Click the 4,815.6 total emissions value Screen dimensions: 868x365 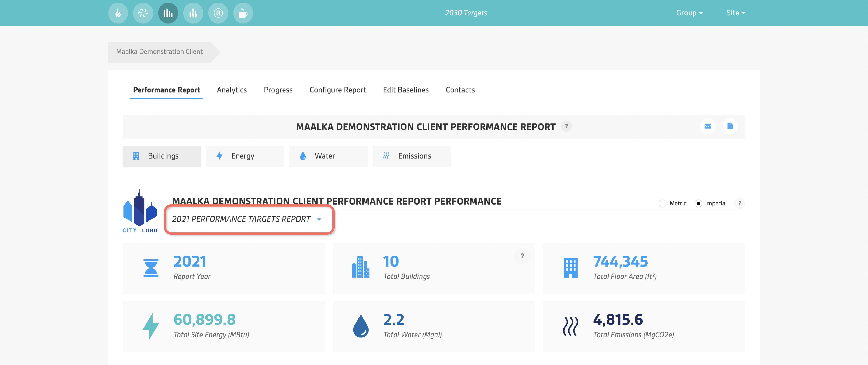pyautogui.click(x=618, y=320)
